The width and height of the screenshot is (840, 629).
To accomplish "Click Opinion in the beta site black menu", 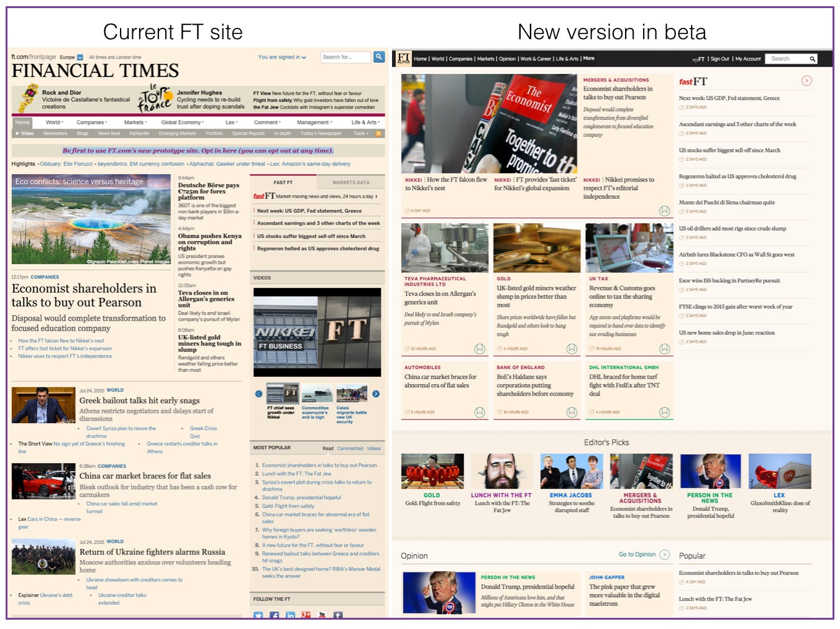I will pos(507,59).
